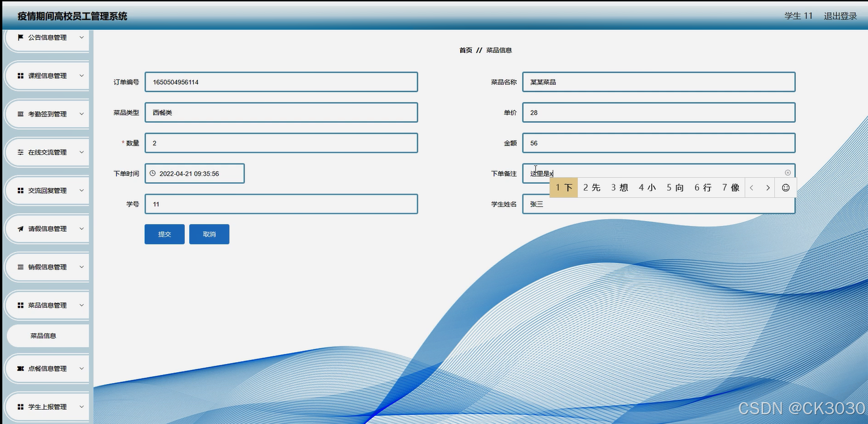Click the ticket icon beside 点餐信息管理

[x=21, y=369]
